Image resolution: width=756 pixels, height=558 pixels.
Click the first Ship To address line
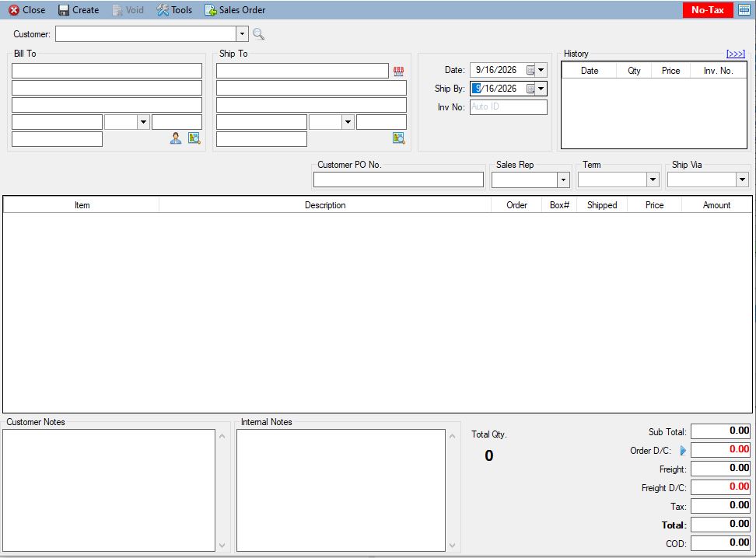click(x=303, y=71)
